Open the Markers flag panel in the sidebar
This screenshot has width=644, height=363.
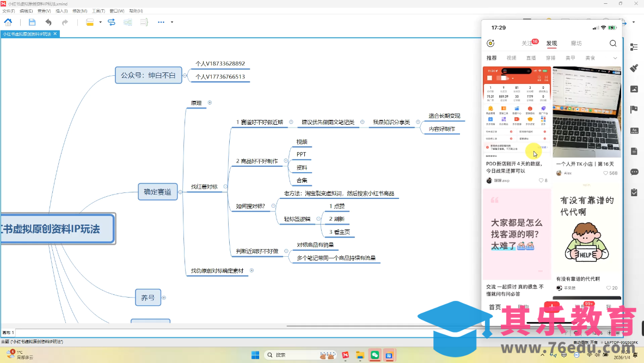point(634,110)
